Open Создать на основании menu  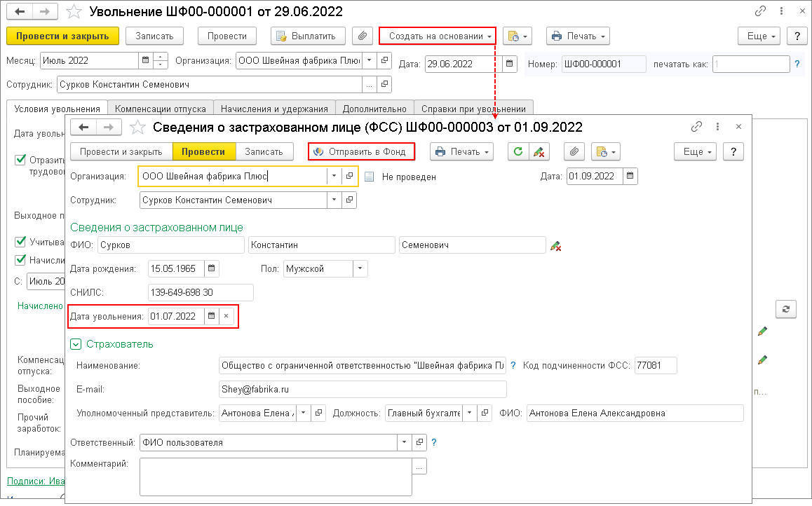click(x=438, y=36)
